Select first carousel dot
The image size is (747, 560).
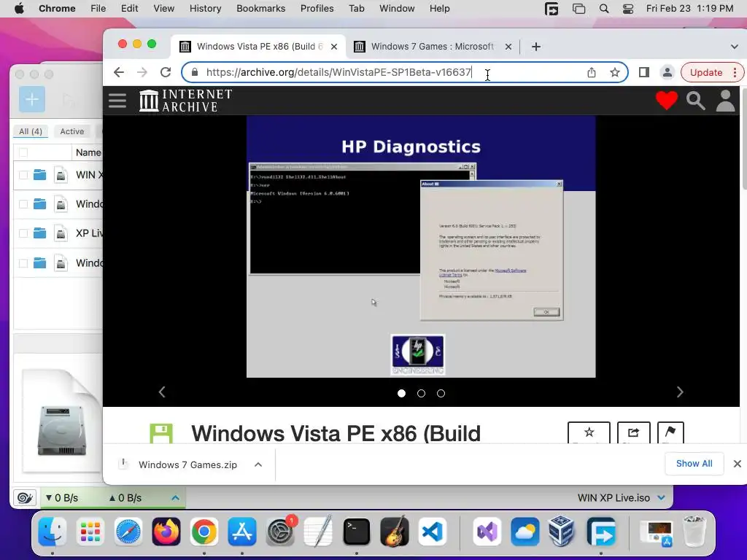(402, 393)
